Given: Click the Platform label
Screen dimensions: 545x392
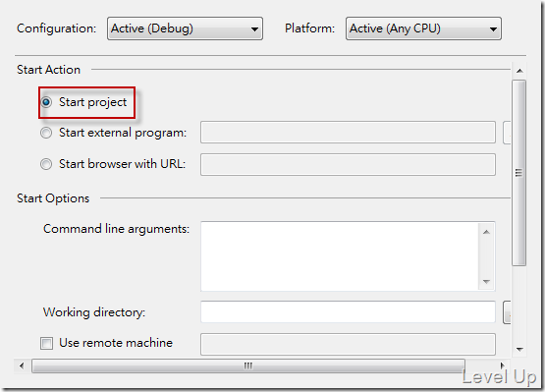Looking at the screenshot, I should 309,28.
